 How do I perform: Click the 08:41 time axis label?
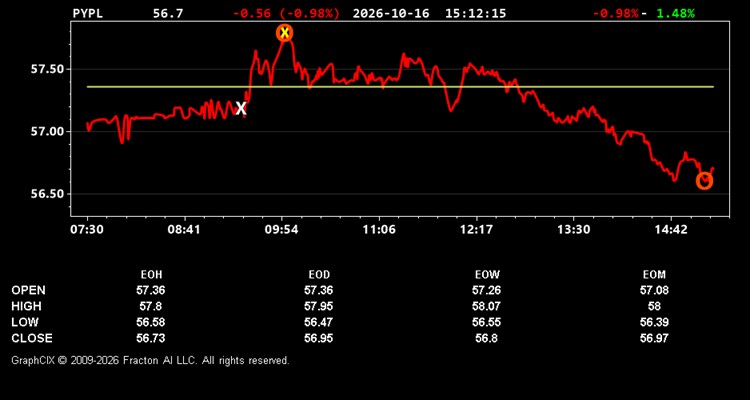[x=184, y=230]
